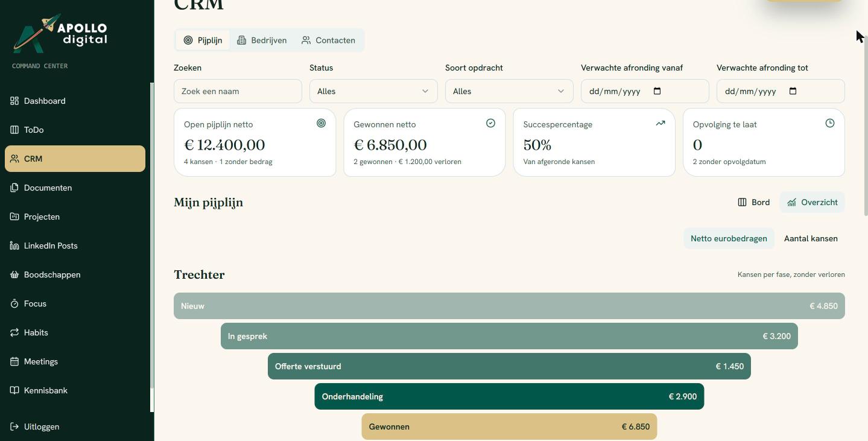Click the Projecten folder icon
Image resolution: width=868 pixels, height=441 pixels.
click(x=14, y=217)
